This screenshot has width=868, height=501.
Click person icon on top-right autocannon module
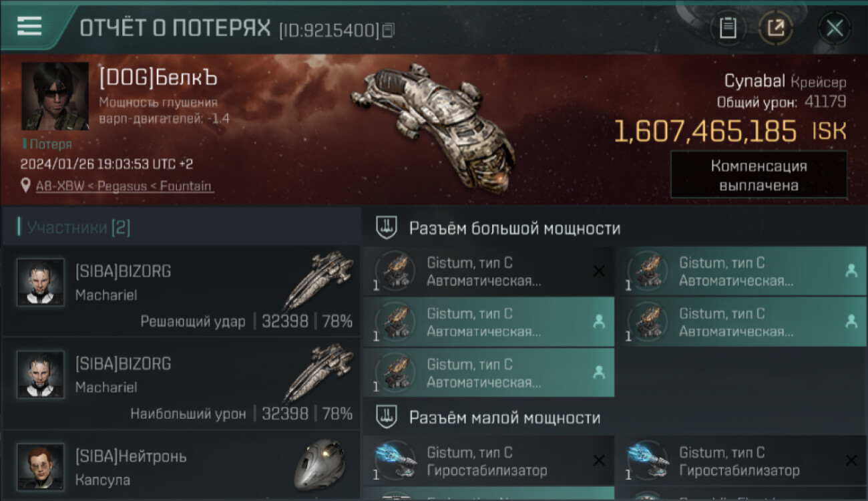click(851, 271)
